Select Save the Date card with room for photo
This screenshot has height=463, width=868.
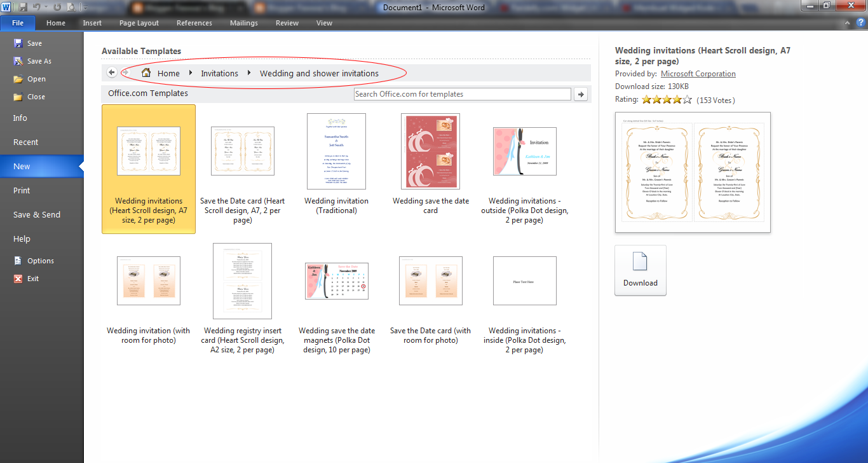click(x=431, y=298)
